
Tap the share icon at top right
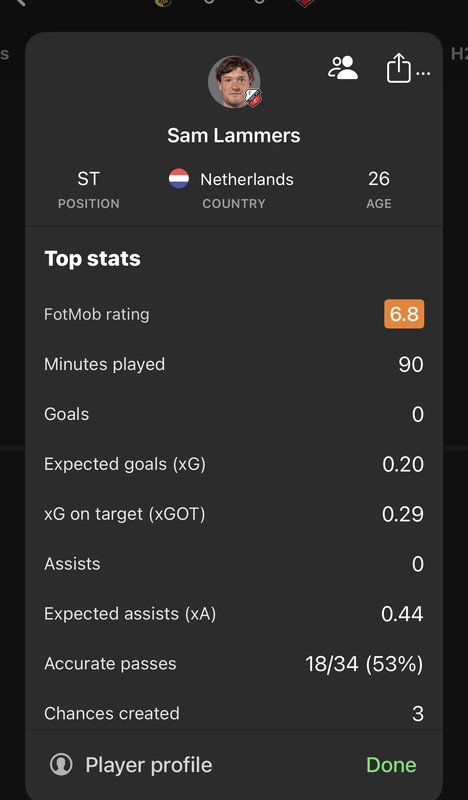[399, 68]
